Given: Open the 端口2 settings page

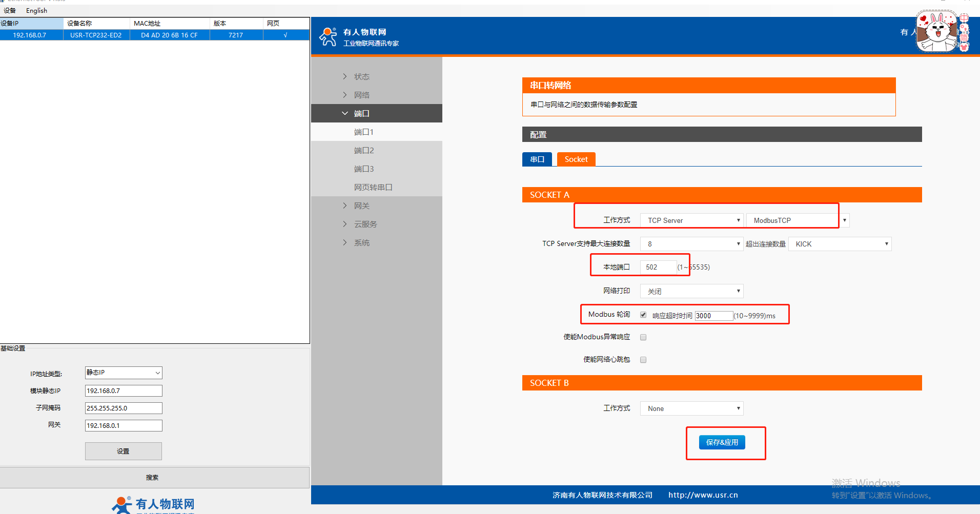Looking at the screenshot, I should [x=364, y=150].
